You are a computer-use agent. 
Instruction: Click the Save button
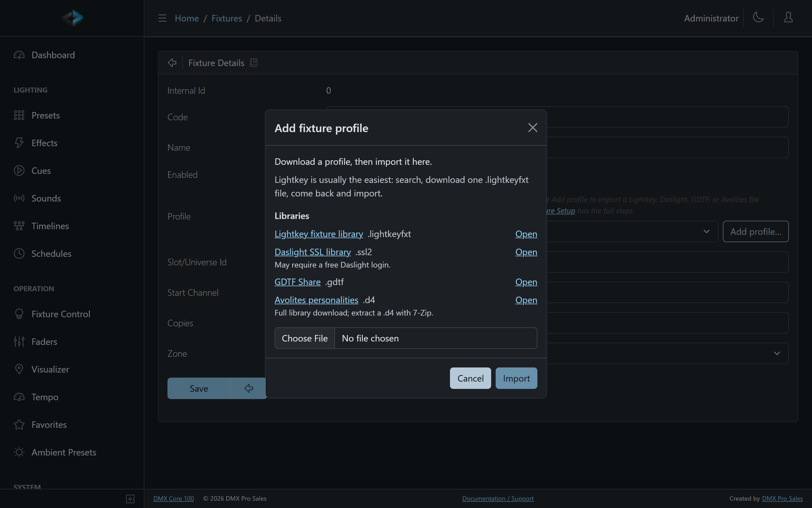[x=199, y=388]
